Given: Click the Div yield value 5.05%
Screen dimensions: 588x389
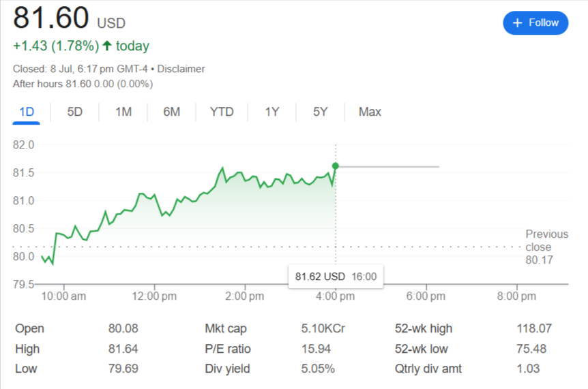Looking at the screenshot, I should coord(318,369).
